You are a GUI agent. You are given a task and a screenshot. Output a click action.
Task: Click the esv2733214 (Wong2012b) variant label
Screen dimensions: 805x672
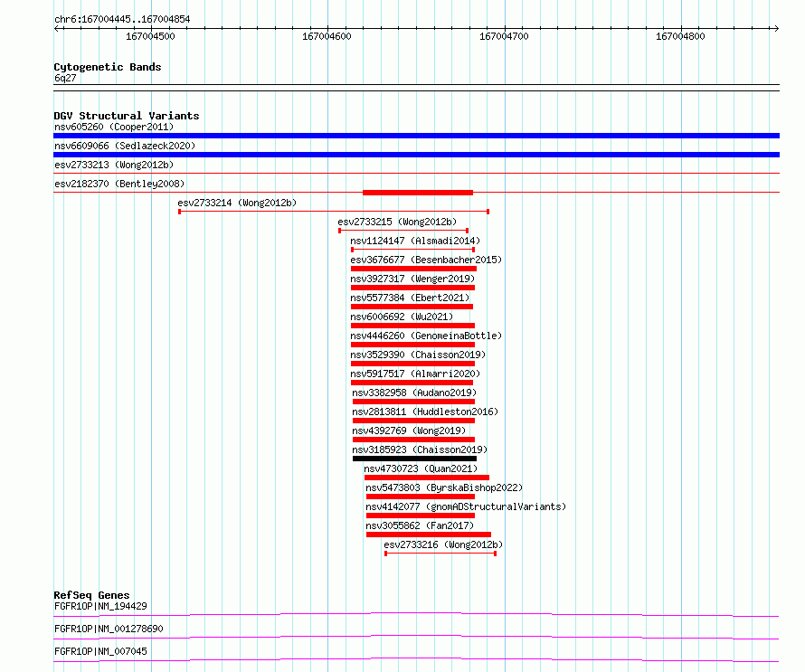pos(236,203)
